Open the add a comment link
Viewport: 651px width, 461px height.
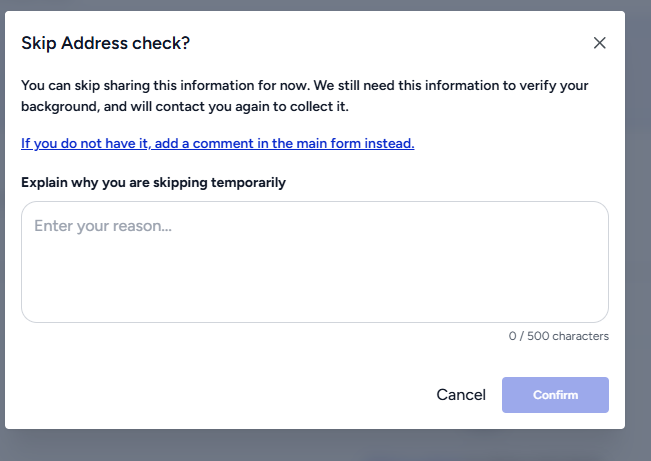(217, 143)
